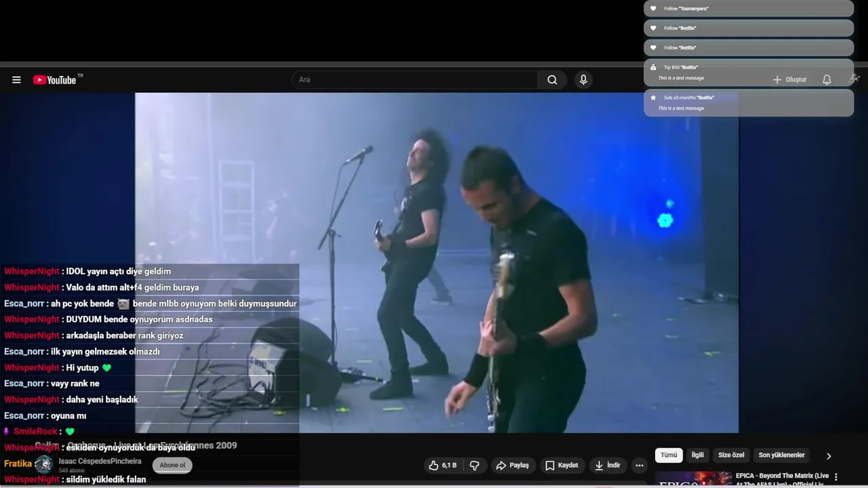Save the video with Kaydet

click(x=561, y=465)
